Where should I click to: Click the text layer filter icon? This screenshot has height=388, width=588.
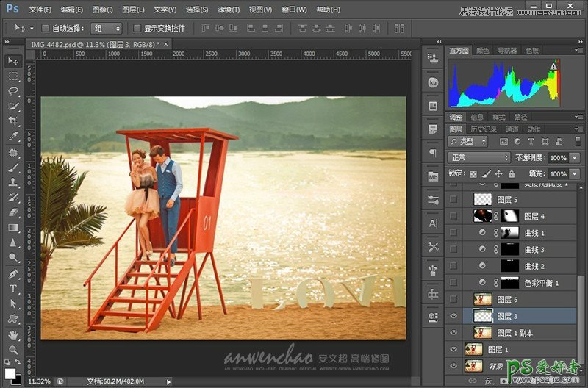click(x=532, y=141)
